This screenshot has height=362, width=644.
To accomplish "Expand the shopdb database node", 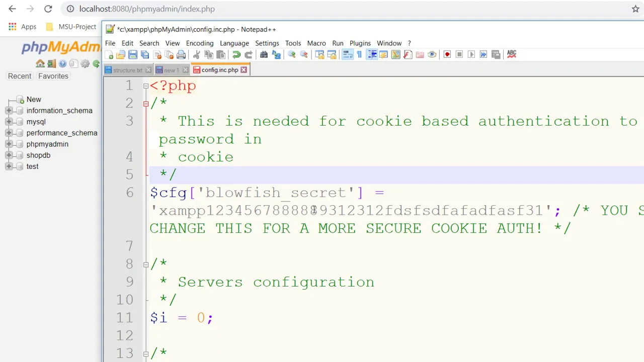I will point(9,155).
